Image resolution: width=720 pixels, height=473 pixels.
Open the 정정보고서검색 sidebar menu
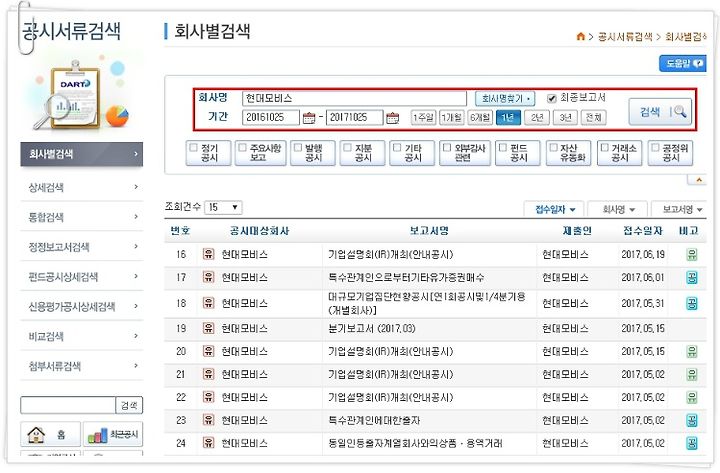82,247
